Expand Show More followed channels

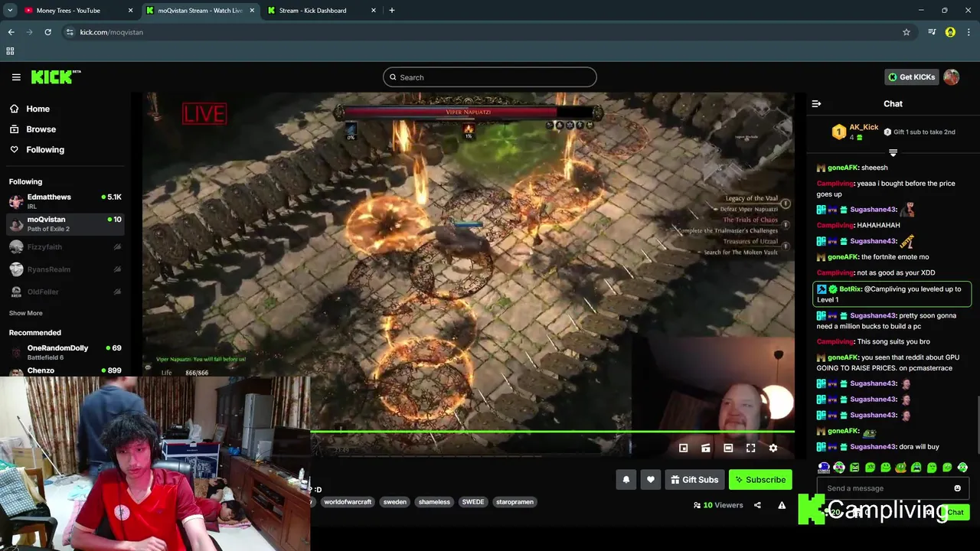coord(25,313)
